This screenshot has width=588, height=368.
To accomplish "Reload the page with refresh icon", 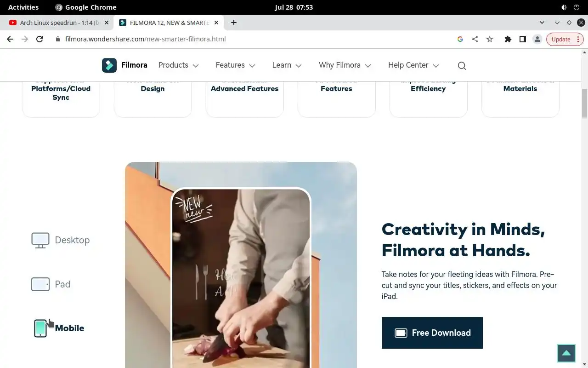I will click(x=40, y=39).
